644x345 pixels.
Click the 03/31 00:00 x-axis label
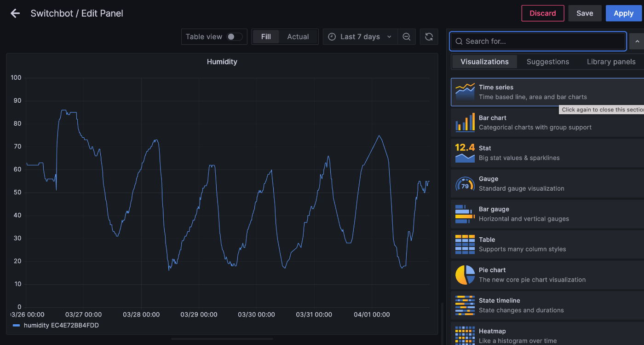pos(314,315)
